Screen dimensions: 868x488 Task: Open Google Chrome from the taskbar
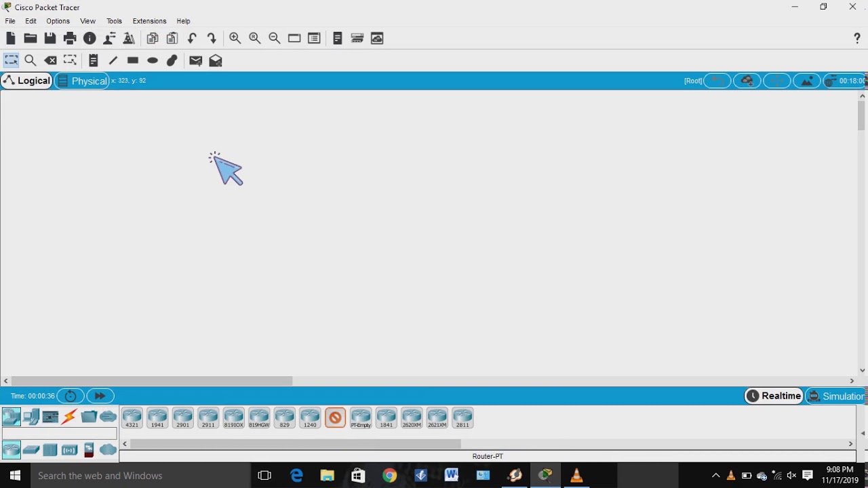(389, 476)
